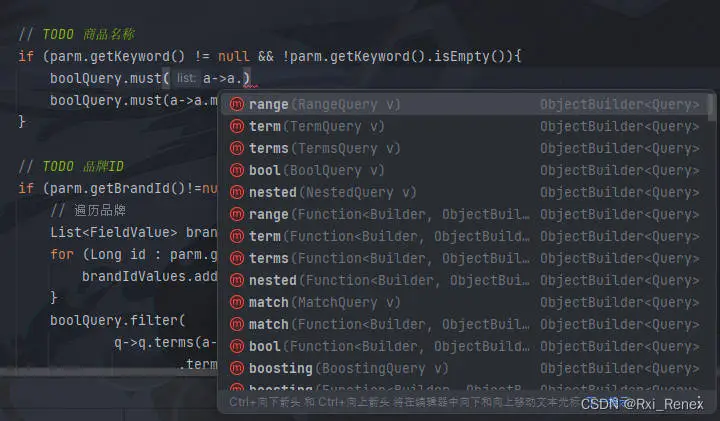Select the bool(Function<Builder…) overload suggestion
720x421 pixels.
(x=465, y=347)
